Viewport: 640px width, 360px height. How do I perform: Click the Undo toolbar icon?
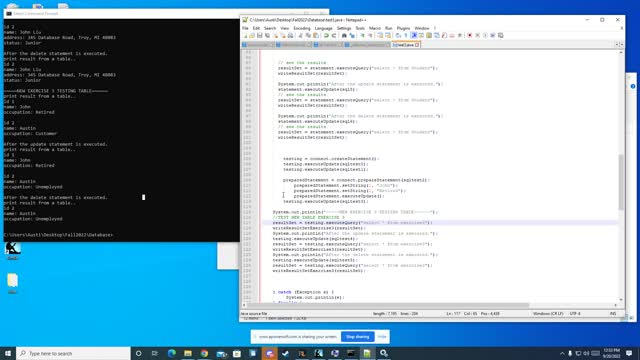click(x=326, y=36)
